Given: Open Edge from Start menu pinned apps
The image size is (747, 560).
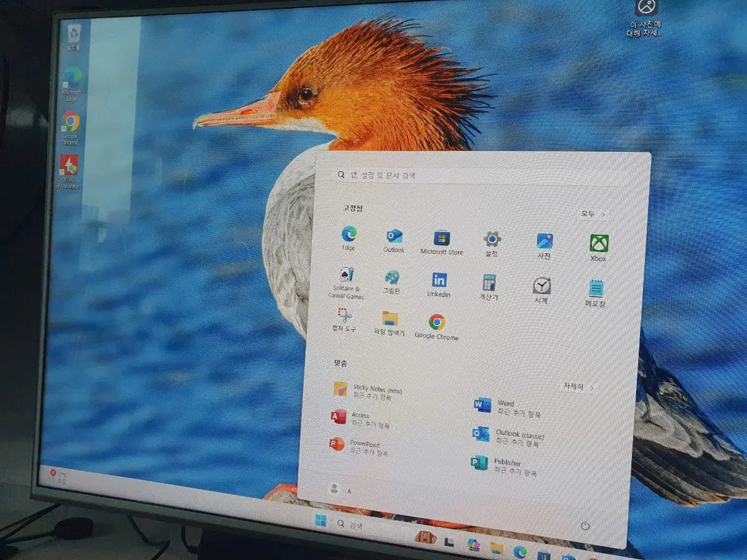Looking at the screenshot, I should click(349, 238).
